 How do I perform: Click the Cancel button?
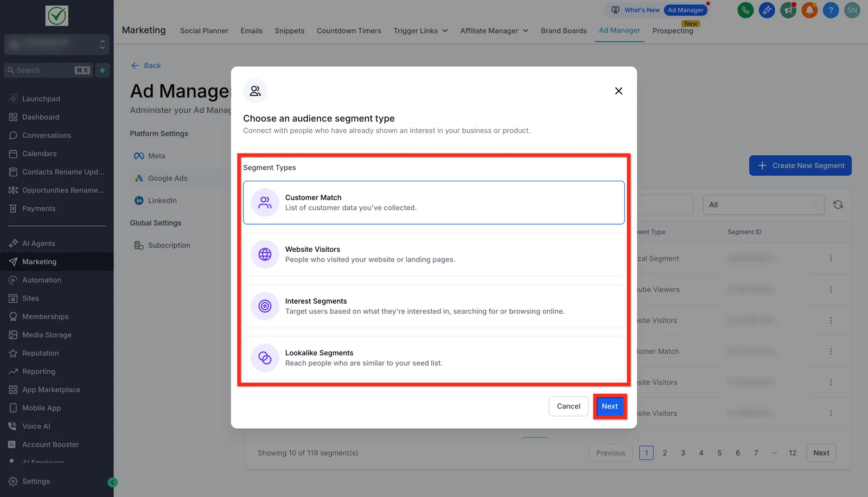click(x=569, y=406)
